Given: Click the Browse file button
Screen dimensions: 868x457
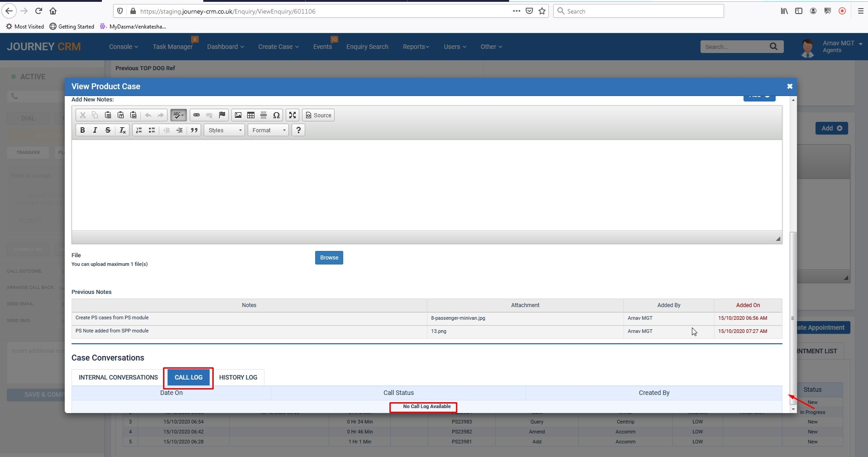Looking at the screenshot, I should pyautogui.click(x=329, y=258).
